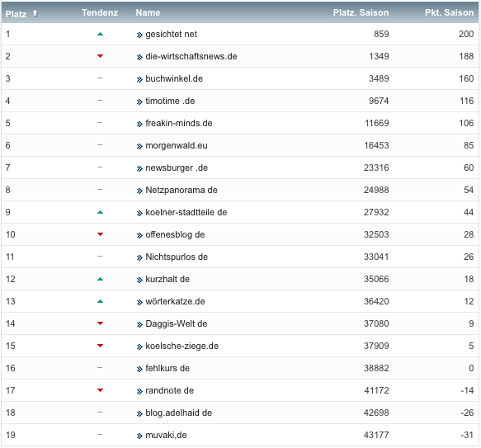Open the koelner-stadtteile de link

(x=186, y=212)
